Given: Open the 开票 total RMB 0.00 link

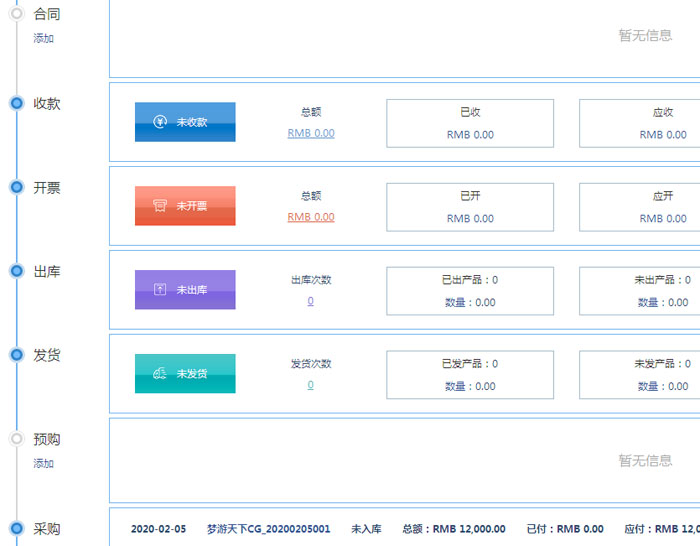Looking at the screenshot, I should 311,217.
